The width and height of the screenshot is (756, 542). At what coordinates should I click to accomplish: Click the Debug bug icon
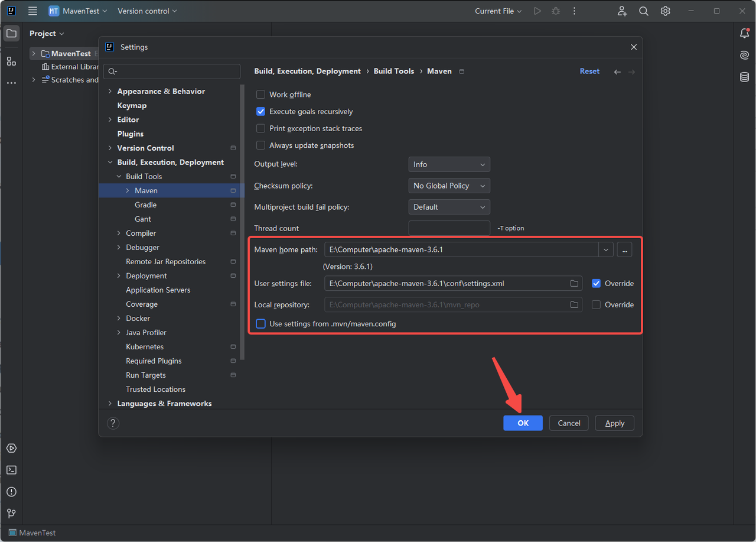[x=556, y=11]
